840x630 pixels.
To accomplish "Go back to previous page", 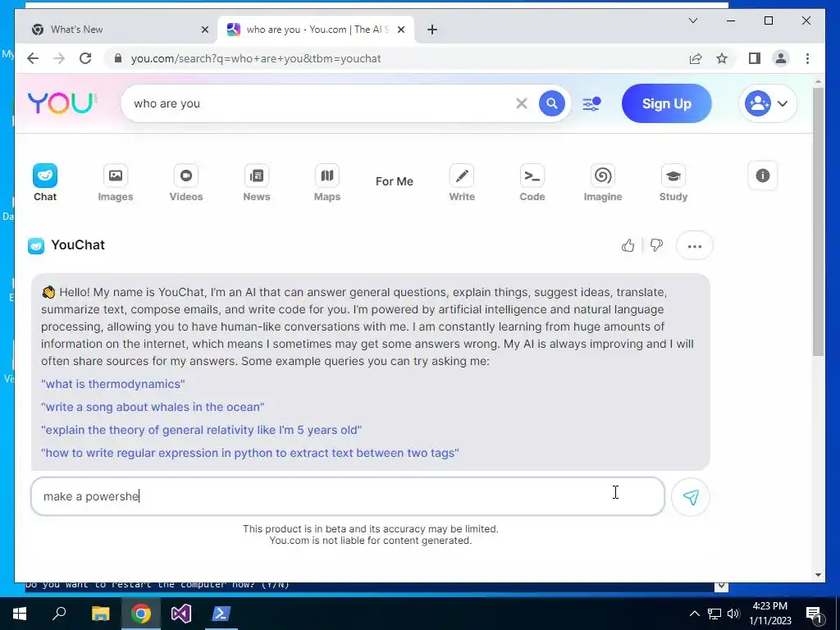I will [x=33, y=58].
